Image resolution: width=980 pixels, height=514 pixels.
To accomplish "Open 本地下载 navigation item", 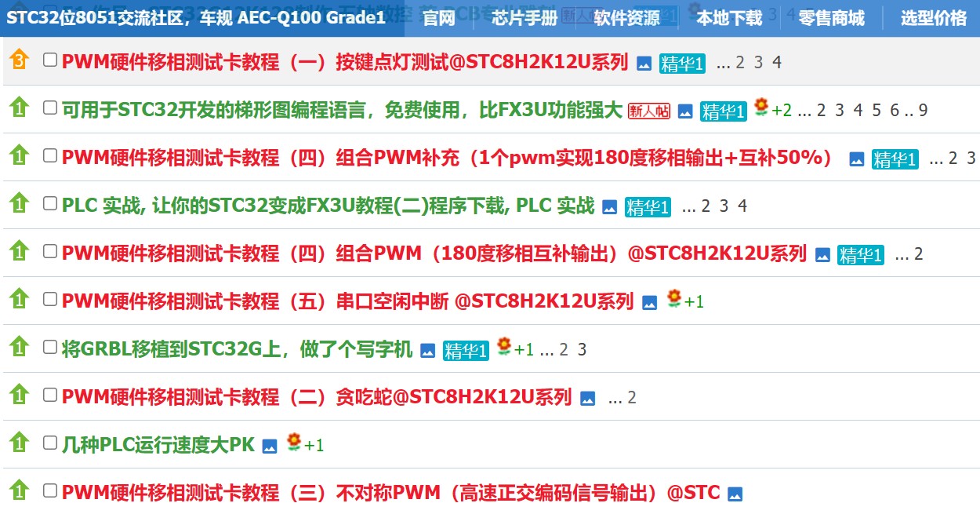I will (729, 18).
